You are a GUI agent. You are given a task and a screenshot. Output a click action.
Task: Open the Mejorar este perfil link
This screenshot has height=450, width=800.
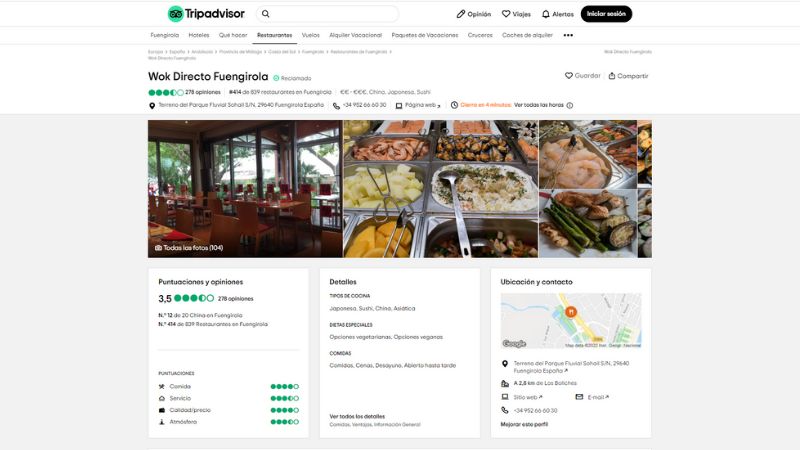pos(524,424)
